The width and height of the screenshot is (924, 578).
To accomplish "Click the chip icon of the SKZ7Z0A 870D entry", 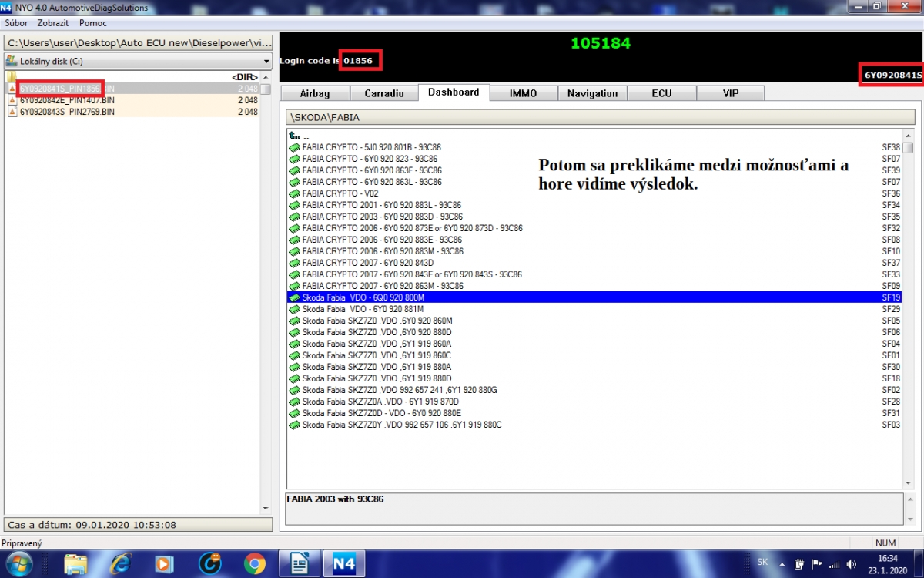I will 294,402.
